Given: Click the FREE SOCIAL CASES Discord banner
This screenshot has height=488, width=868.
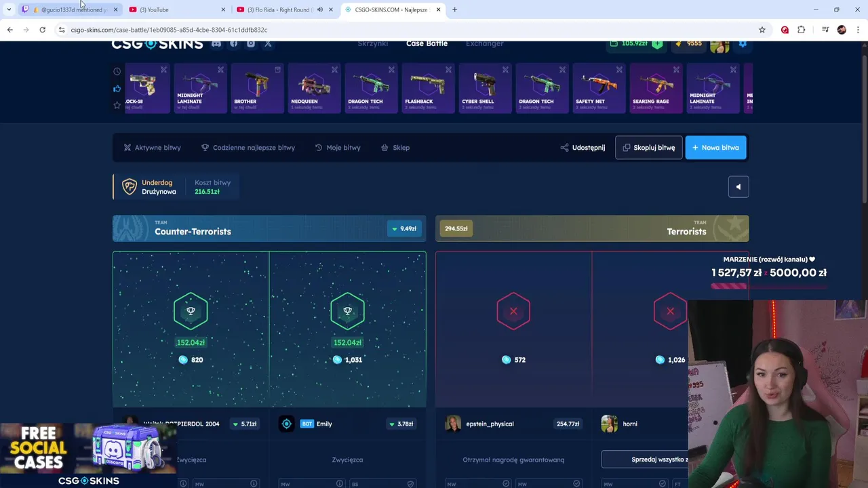Looking at the screenshot, I should coord(88,455).
